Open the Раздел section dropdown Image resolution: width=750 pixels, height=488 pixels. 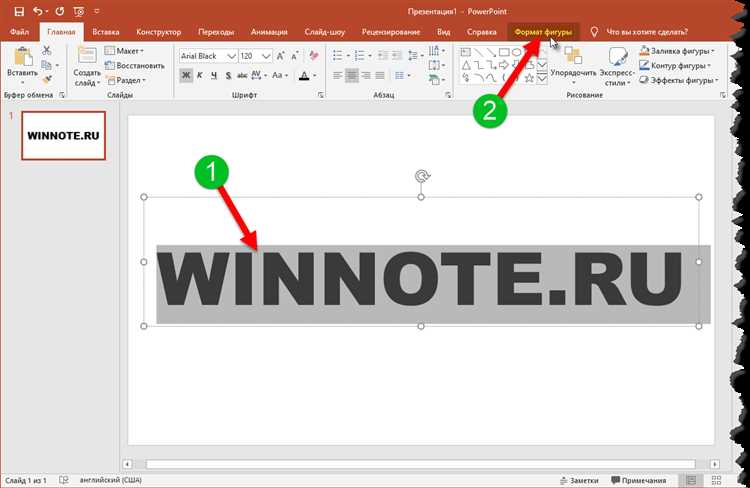(x=125, y=80)
